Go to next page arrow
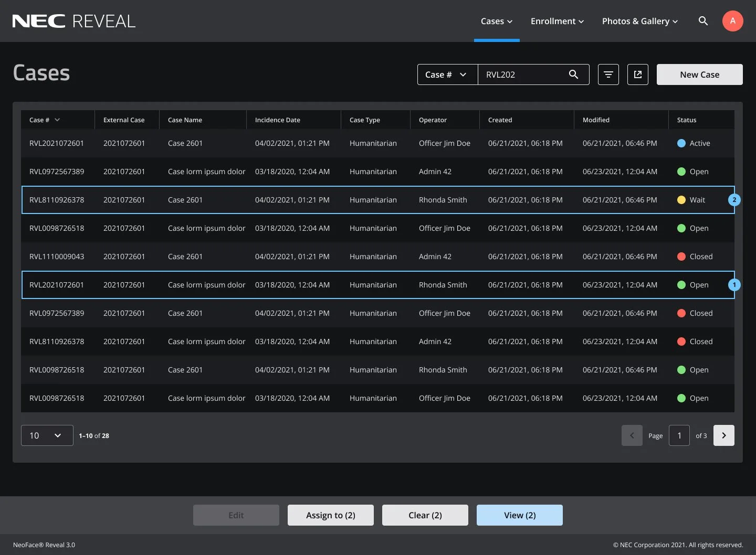Viewport: 756px width, 555px height. pos(724,435)
